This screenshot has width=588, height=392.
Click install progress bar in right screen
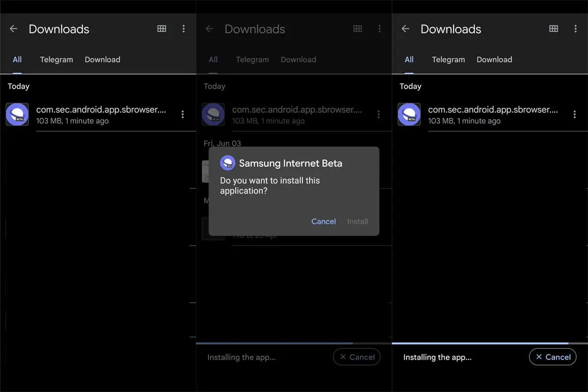tap(490, 343)
